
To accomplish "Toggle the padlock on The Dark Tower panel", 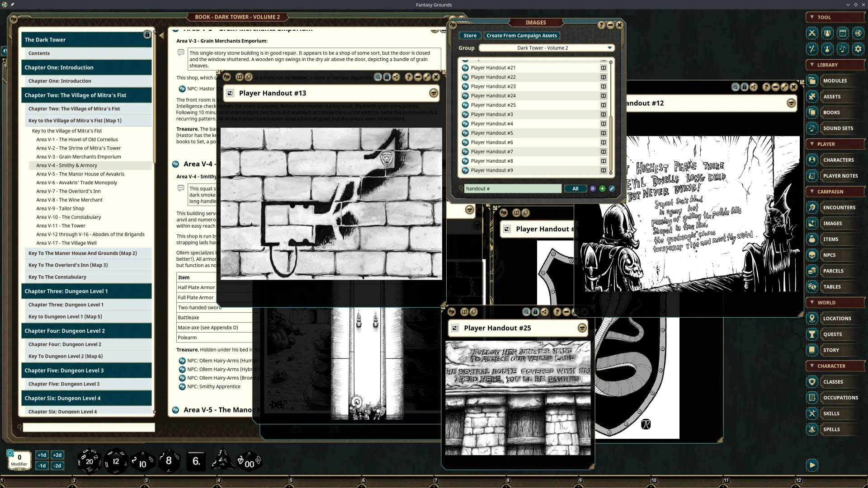I will point(147,34).
